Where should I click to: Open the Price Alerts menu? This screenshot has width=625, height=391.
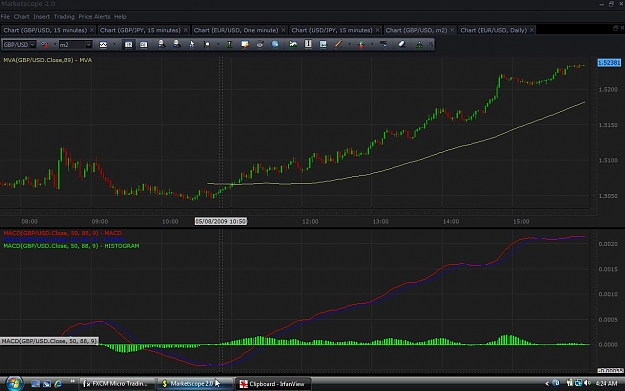(x=94, y=17)
